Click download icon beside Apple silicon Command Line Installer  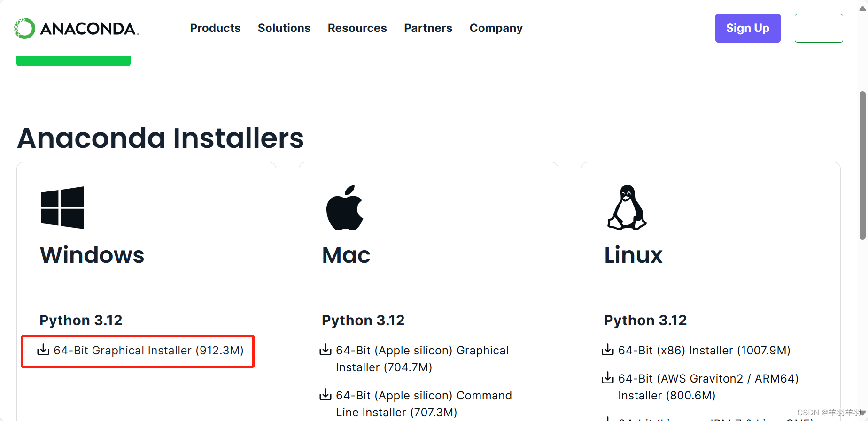click(325, 395)
